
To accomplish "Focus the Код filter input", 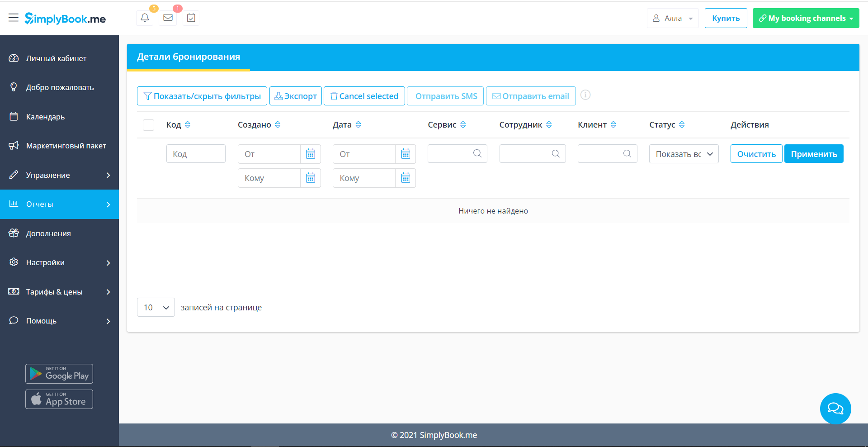I will (x=196, y=154).
